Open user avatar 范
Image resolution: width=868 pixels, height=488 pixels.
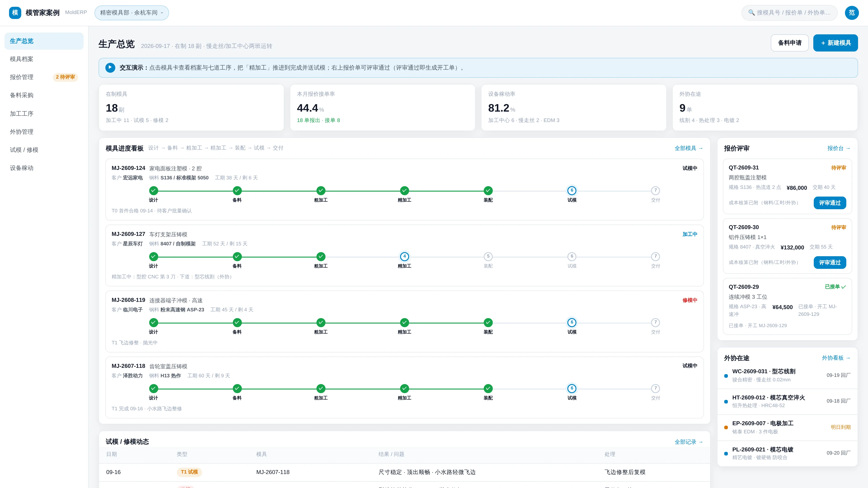tap(851, 13)
